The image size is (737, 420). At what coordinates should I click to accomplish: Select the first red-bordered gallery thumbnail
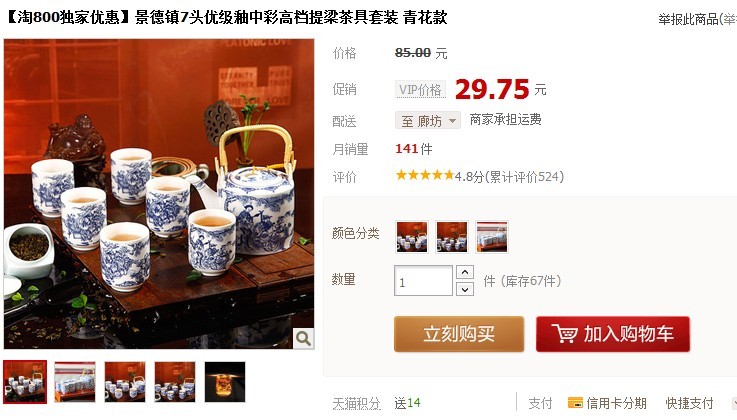coord(25,381)
